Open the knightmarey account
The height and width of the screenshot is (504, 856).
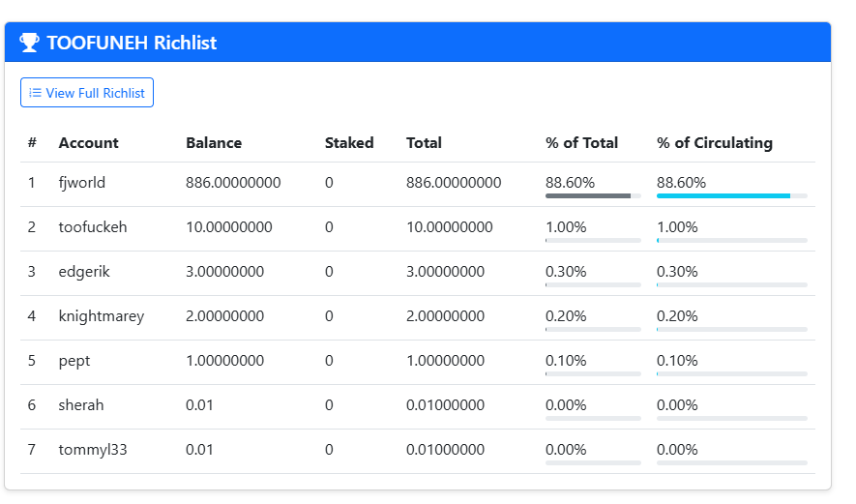[x=102, y=316]
